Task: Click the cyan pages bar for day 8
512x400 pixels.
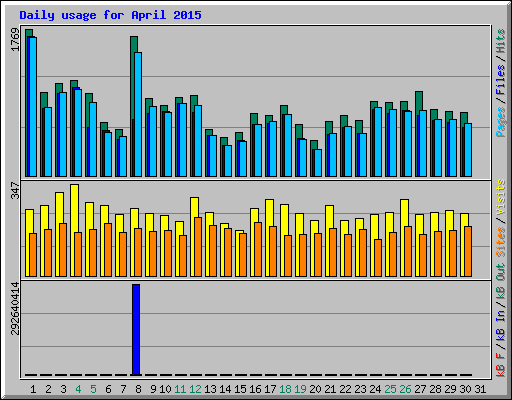Action: pyautogui.click(x=138, y=114)
